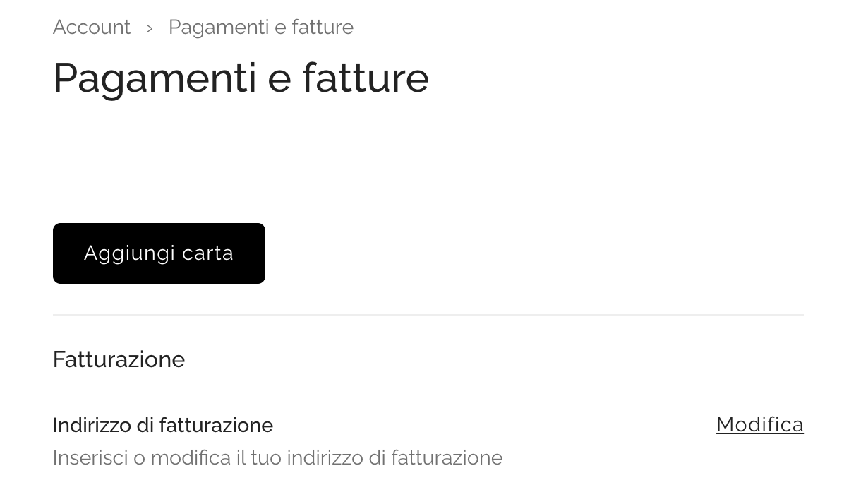Add a new card with the black button
The image size is (868, 497).
click(x=159, y=253)
